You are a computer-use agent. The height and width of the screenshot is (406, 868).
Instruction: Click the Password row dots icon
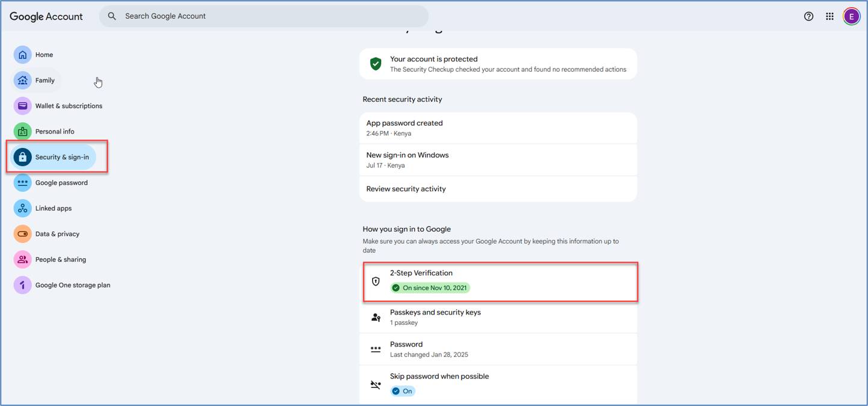[x=376, y=349]
